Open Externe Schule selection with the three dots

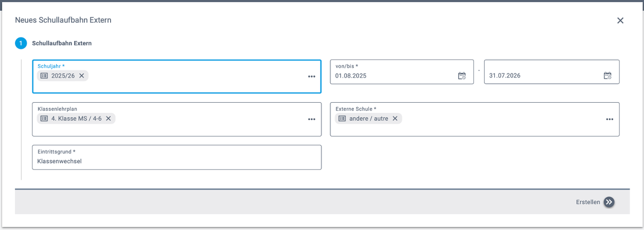pyautogui.click(x=609, y=119)
